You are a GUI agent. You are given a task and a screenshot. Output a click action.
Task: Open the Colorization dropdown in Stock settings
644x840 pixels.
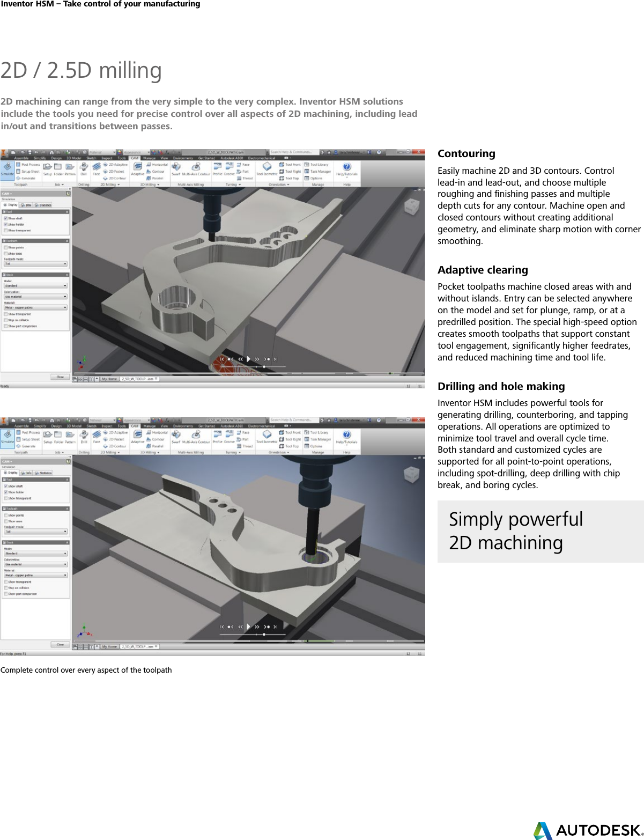[x=36, y=297]
